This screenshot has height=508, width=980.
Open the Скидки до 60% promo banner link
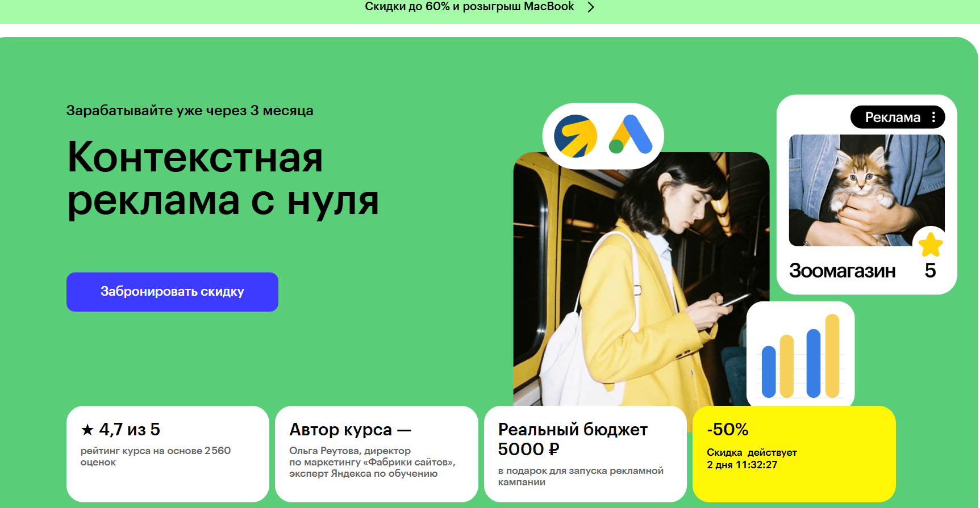(x=469, y=7)
